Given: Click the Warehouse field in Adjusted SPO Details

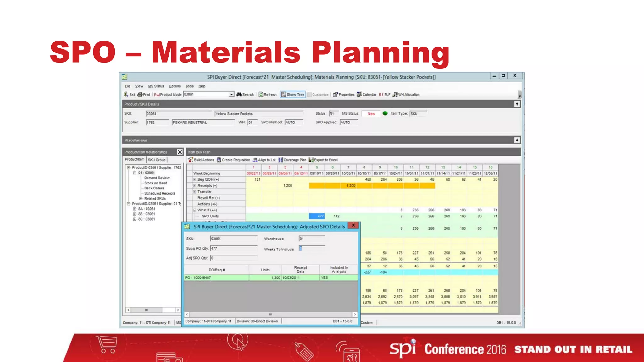Looking at the screenshot, I should coord(312,239).
